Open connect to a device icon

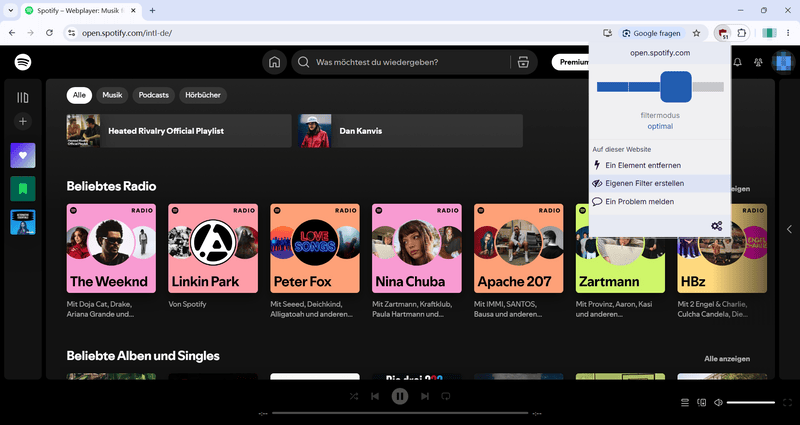click(x=702, y=403)
